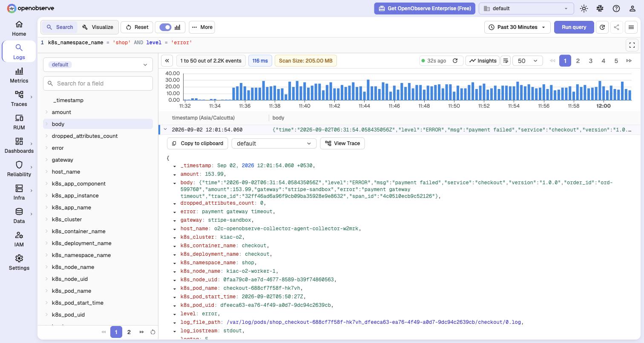The image size is (644, 343).
Task: Collapse the expanded log row chevron
Action: [165, 130]
